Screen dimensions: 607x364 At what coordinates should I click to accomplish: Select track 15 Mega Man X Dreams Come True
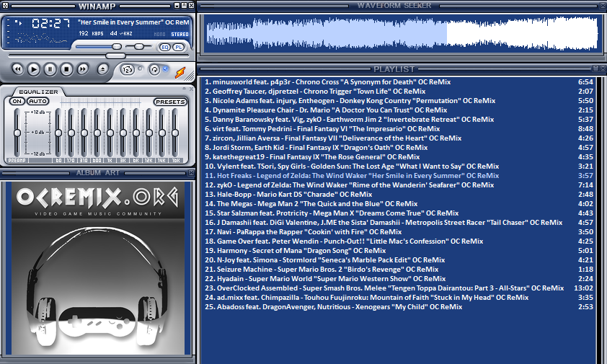(399, 213)
